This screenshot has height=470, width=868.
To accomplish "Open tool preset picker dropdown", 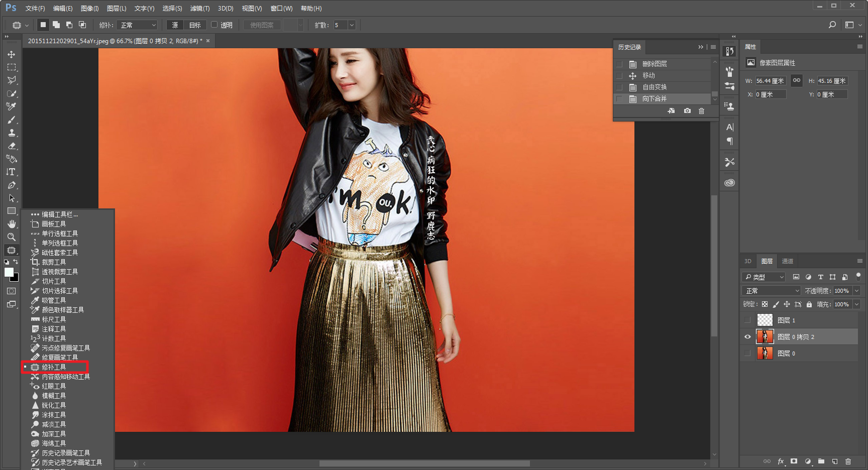I will [20, 25].
